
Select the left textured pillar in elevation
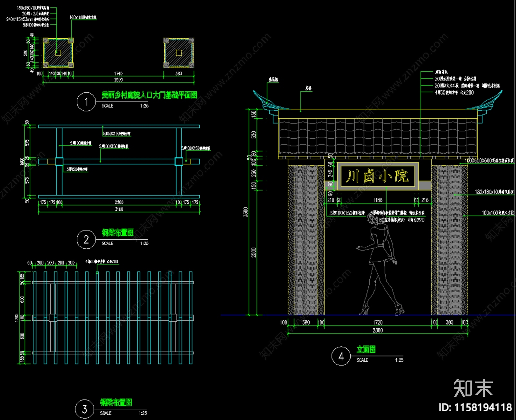pos(306,240)
